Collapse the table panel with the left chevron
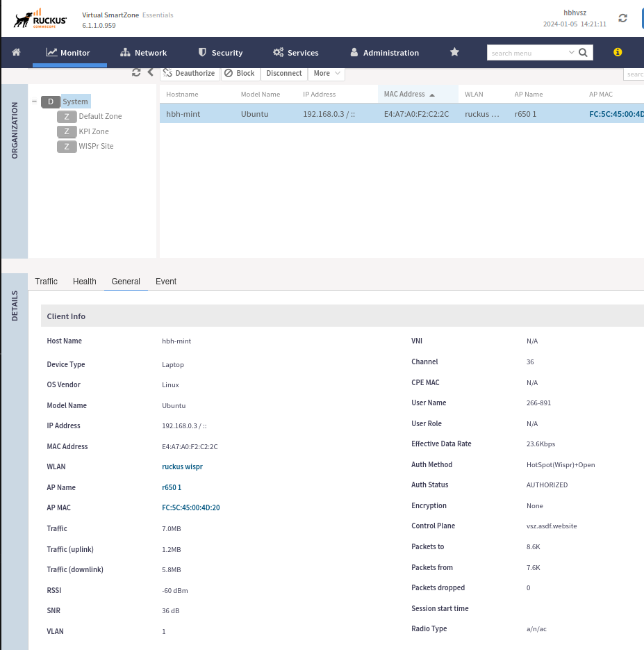The image size is (644, 650). (x=150, y=72)
